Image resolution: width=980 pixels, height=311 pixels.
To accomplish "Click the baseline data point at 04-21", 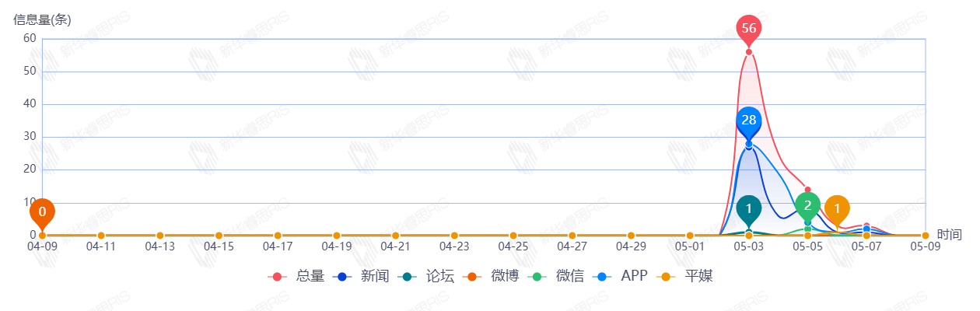I will coord(395,236).
